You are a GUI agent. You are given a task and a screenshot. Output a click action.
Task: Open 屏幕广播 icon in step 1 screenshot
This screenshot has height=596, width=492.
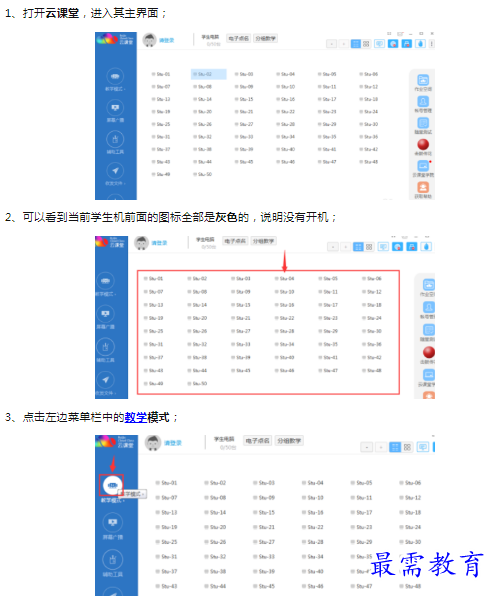pos(115,108)
